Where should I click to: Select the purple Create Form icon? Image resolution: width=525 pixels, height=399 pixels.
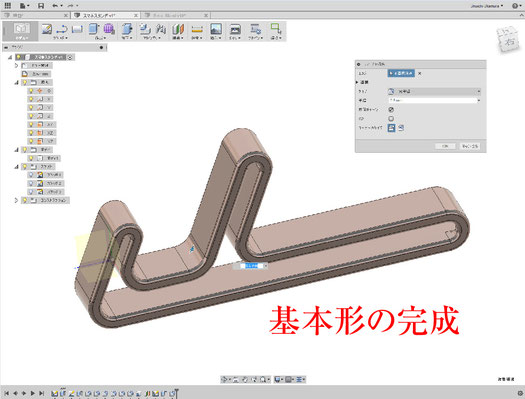point(108,29)
